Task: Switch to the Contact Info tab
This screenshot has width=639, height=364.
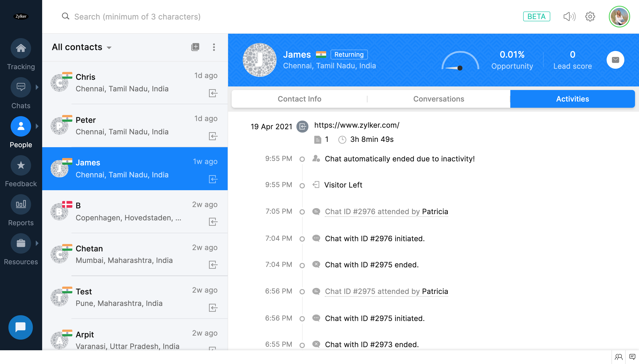Action: (299, 99)
